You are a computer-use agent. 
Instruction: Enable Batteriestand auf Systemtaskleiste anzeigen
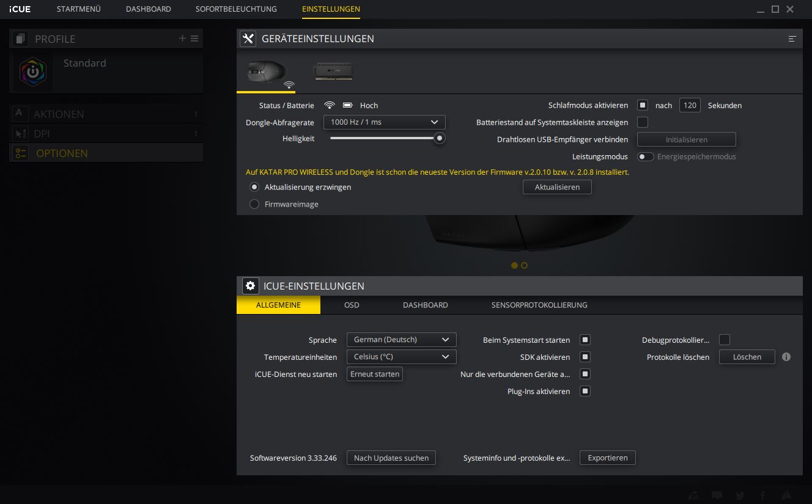(643, 122)
